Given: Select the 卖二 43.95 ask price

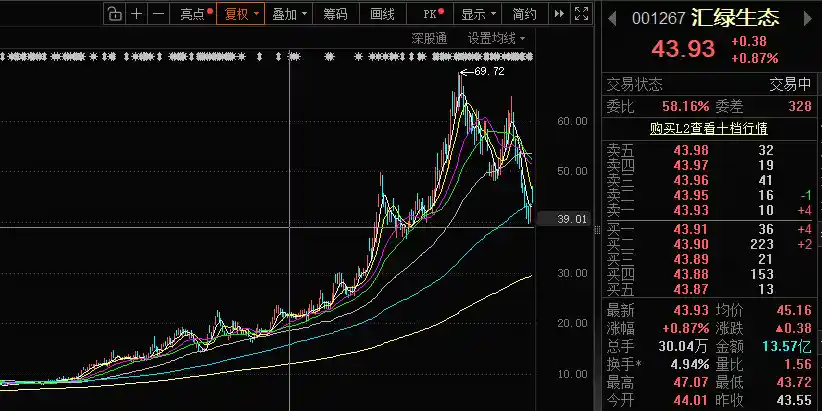Looking at the screenshot, I should 691,196.
